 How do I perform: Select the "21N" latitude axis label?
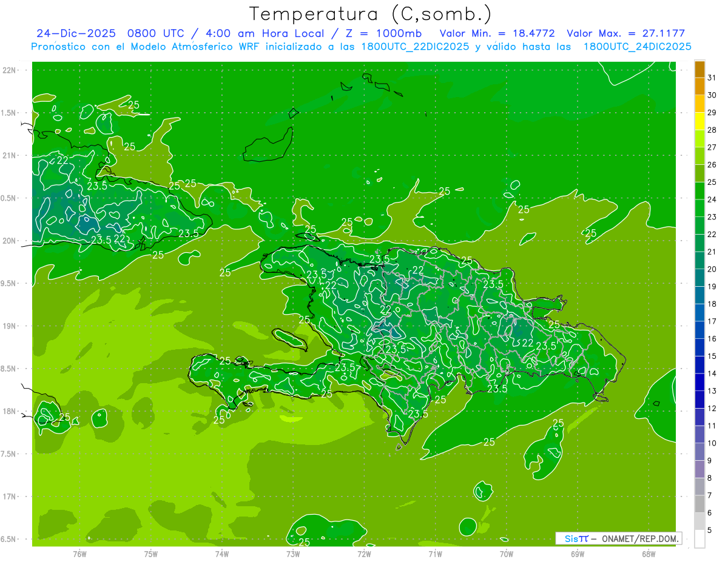point(10,155)
